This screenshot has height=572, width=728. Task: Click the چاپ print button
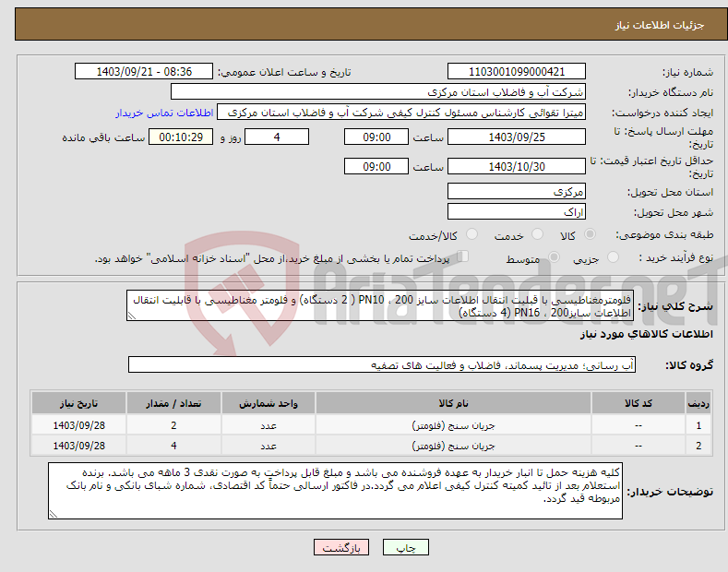pyautogui.click(x=406, y=547)
